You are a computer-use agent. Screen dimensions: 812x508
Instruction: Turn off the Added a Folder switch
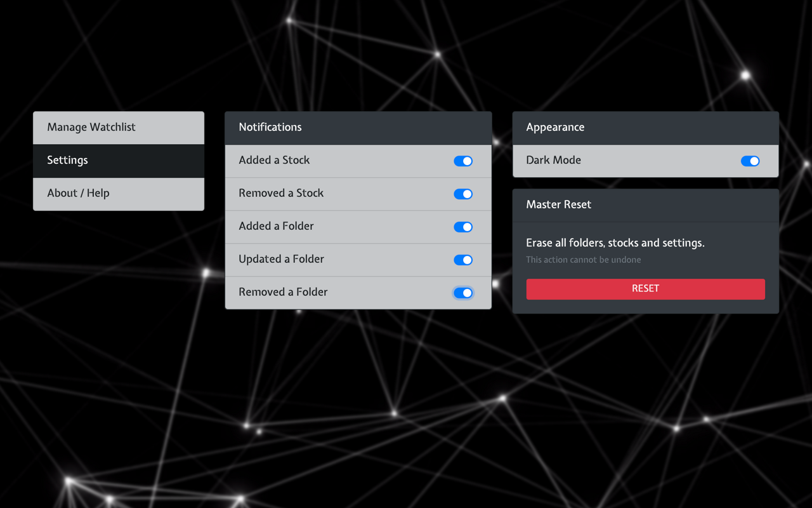pyautogui.click(x=463, y=227)
